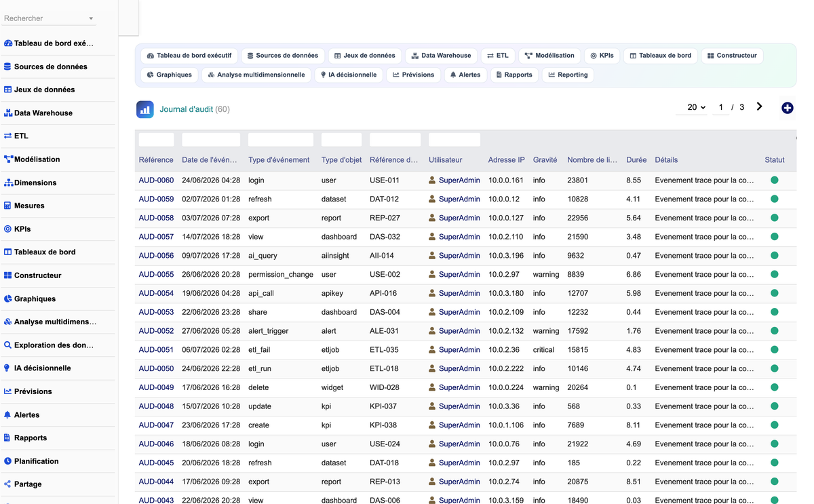Go to next page arrow
This screenshot has width=814, height=504.
click(759, 106)
